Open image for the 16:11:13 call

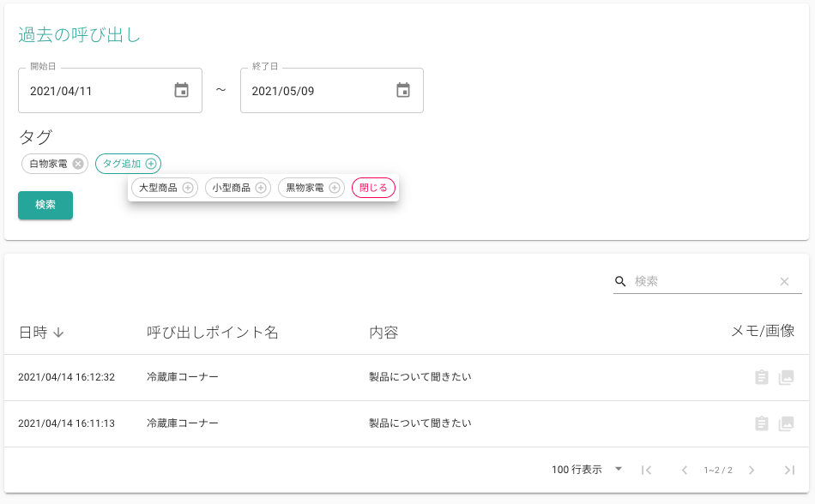787,423
